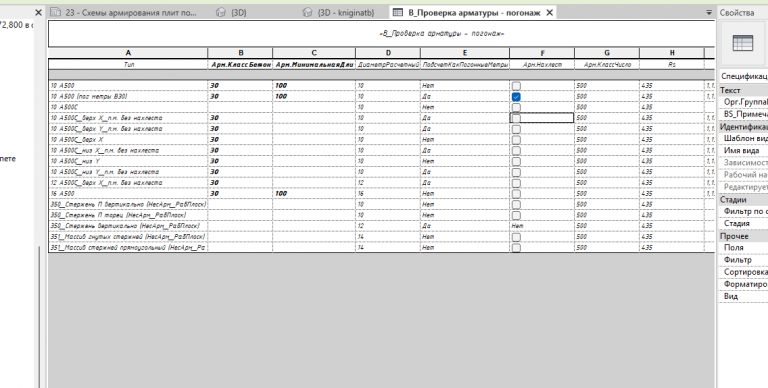Click the ПодсчетКакПогонныеМетры field header
The height and width of the screenshot is (388, 768).
(465, 64)
